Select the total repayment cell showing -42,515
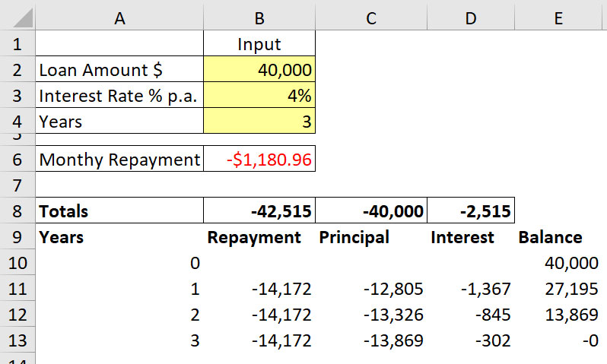Screen dimensions: 607x364 pos(259,210)
